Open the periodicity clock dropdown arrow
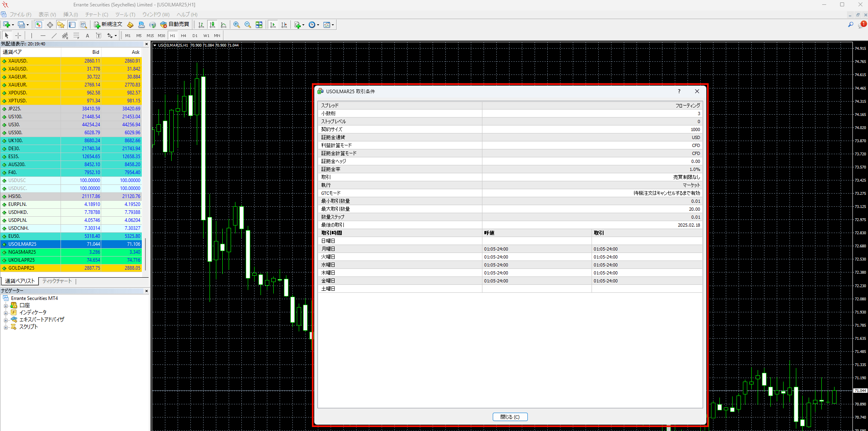This screenshot has height=431, width=868. click(318, 25)
